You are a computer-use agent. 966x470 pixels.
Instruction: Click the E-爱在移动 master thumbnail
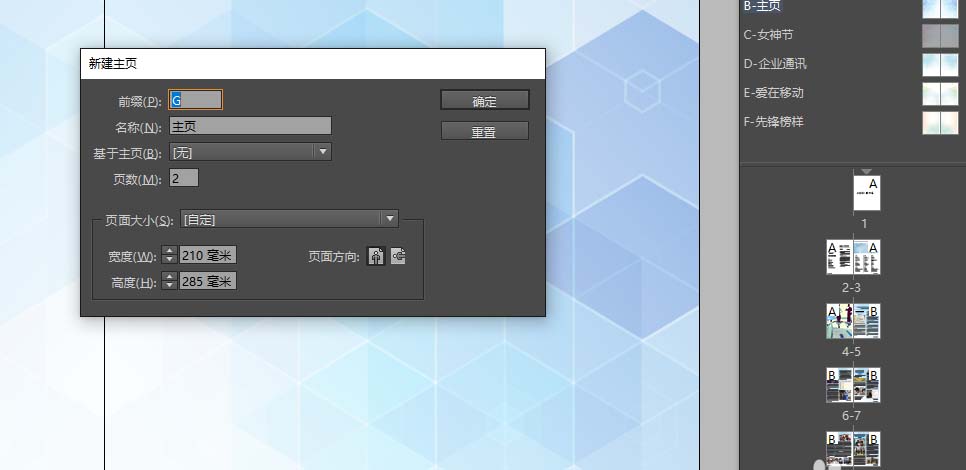coord(940,94)
